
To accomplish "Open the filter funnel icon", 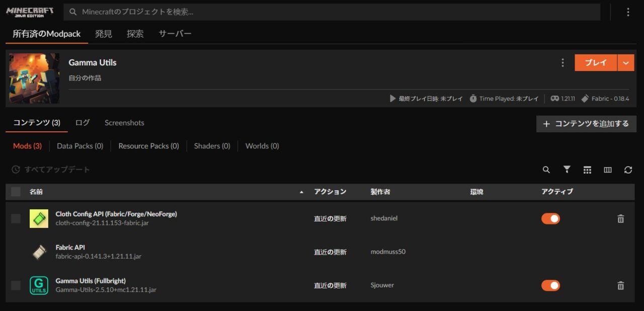I will (x=567, y=170).
